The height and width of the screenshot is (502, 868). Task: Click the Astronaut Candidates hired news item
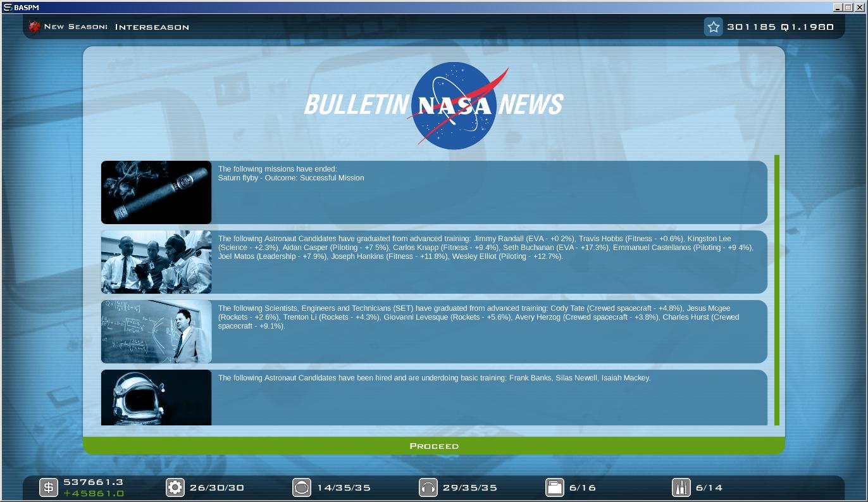tap(434, 398)
